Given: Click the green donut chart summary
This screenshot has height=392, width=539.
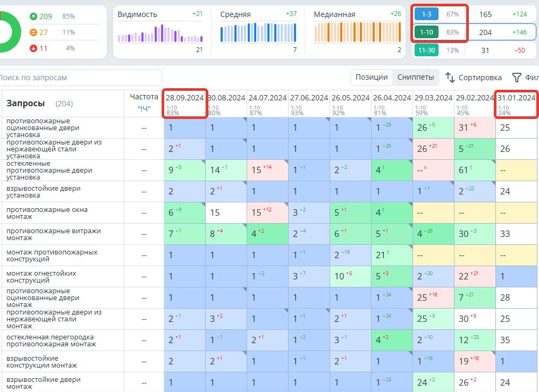Looking at the screenshot, I should coord(8,32).
